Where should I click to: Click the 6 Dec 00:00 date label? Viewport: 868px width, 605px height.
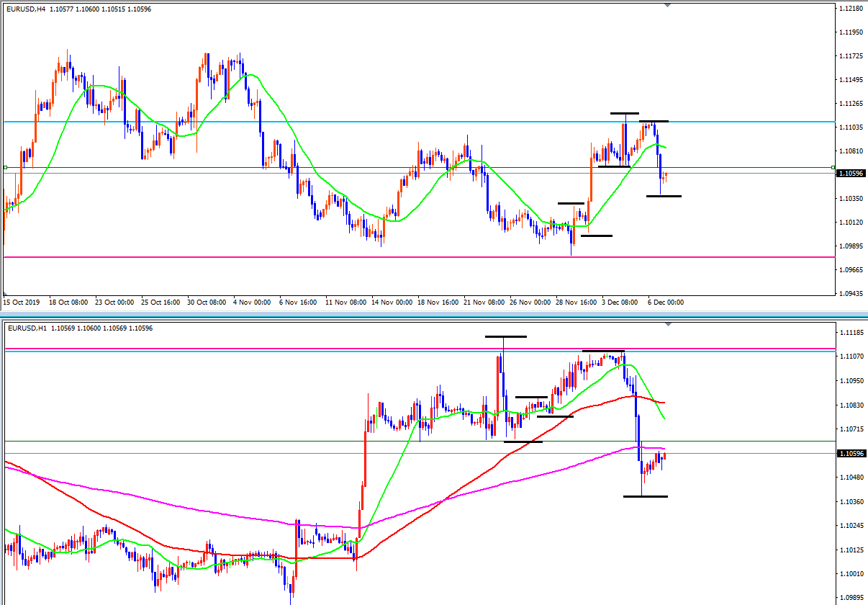[x=666, y=303]
